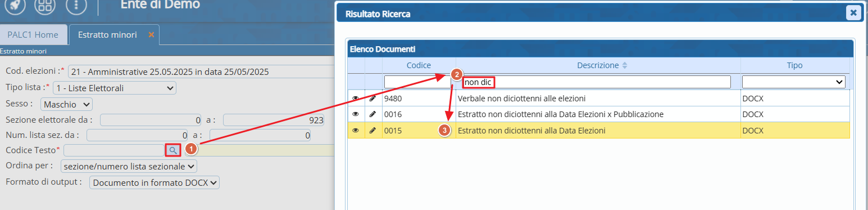
Task: Click the Codice column header
Action: [x=419, y=65]
